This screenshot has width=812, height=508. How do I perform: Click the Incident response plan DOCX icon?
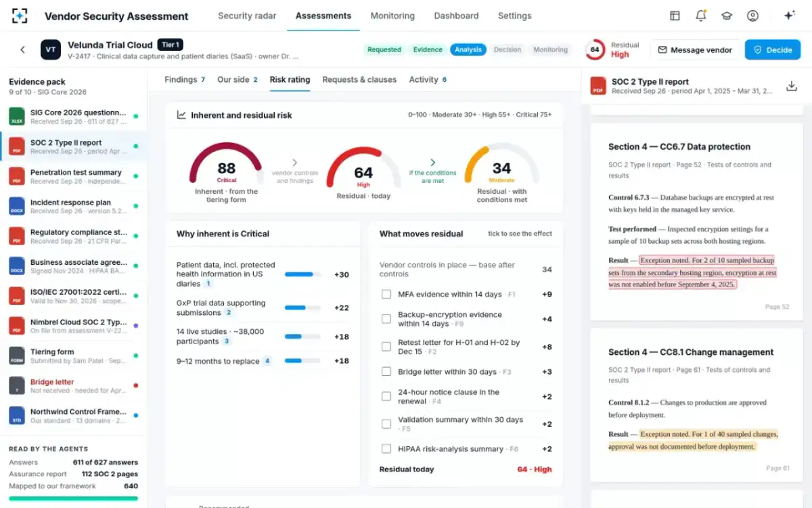[x=17, y=206]
